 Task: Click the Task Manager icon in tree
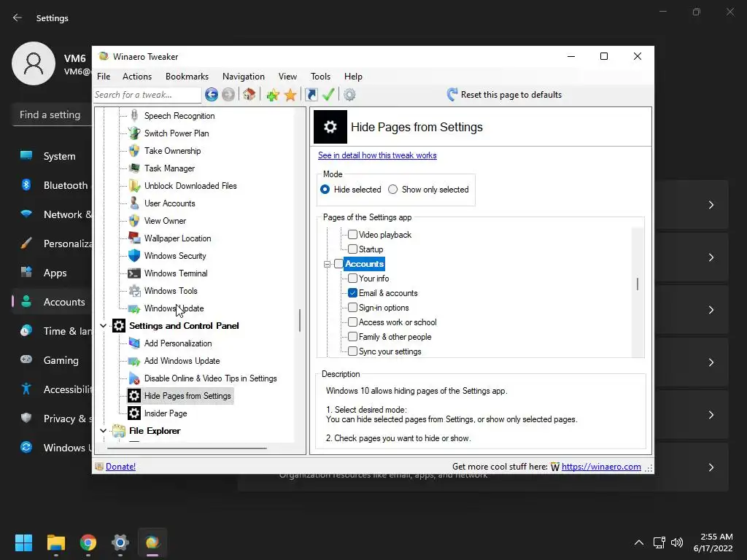(x=134, y=168)
